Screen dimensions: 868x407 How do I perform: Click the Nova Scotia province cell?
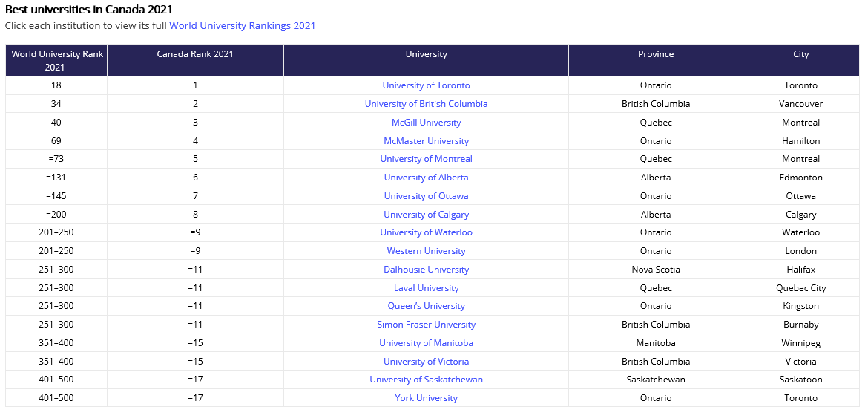coord(656,270)
